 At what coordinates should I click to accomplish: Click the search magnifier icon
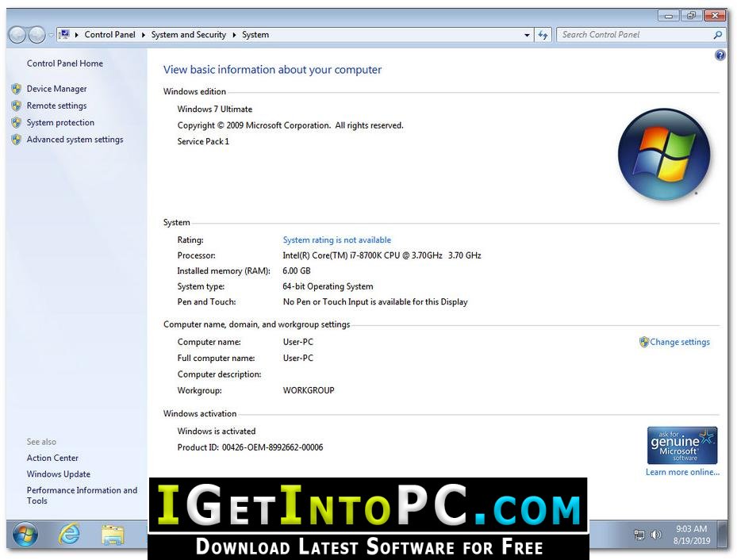(718, 35)
